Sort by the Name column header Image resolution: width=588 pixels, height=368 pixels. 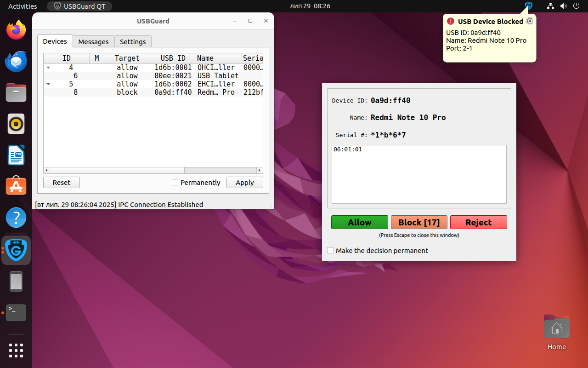[x=219, y=58]
